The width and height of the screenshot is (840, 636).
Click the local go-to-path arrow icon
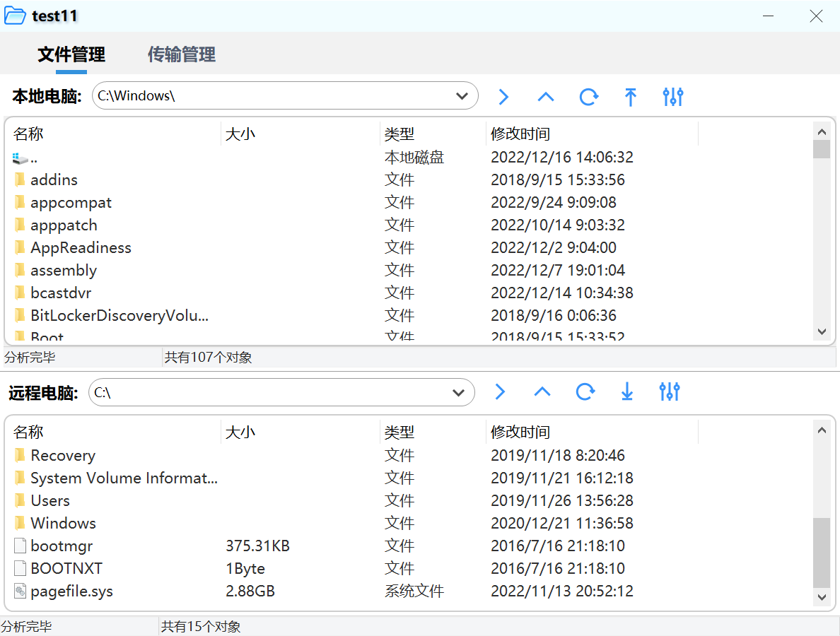[503, 97]
